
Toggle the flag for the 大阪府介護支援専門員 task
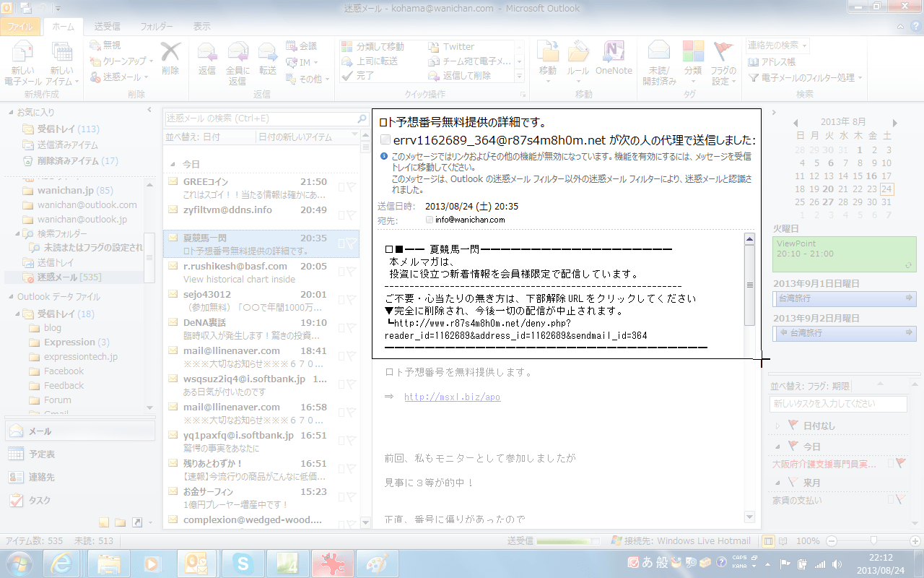pyautogui.click(x=900, y=463)
